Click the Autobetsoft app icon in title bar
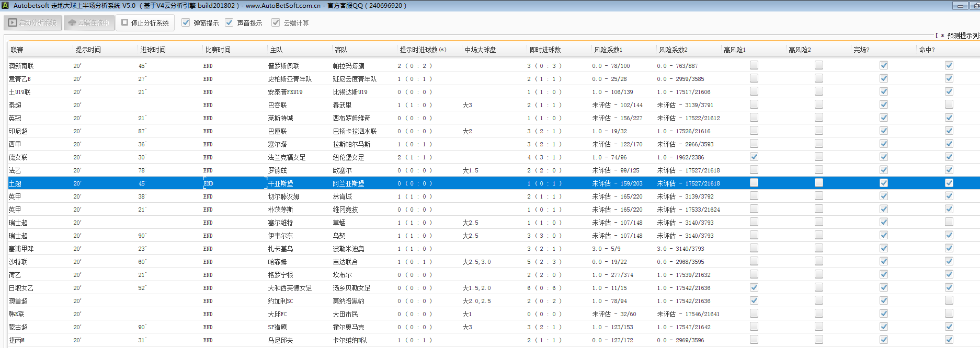980x348 pixels. tap(5, 5)
